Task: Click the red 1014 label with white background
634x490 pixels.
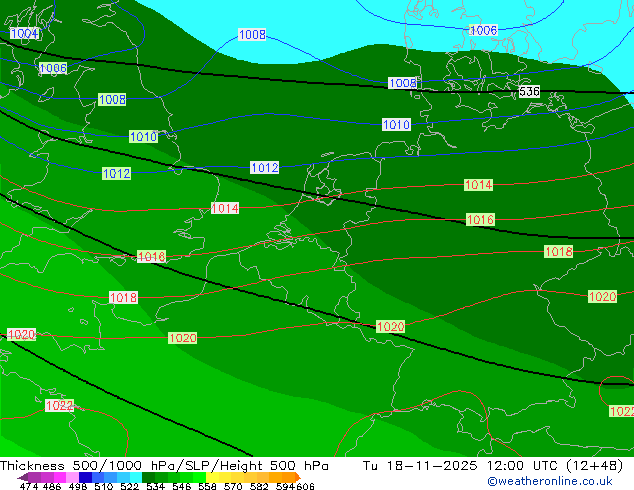Action: (x=225, y=209)
